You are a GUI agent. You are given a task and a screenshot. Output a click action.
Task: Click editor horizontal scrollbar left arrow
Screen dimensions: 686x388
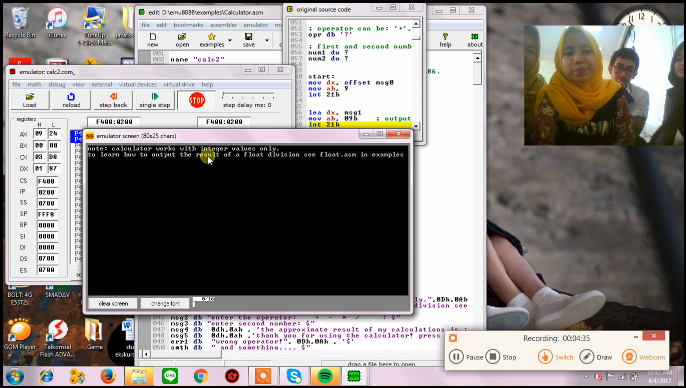click(146, 354)
